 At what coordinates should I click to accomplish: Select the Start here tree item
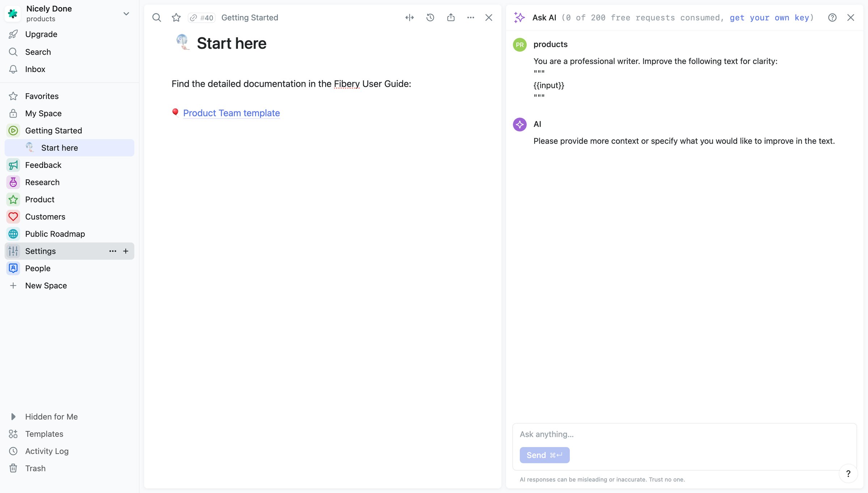69,148
